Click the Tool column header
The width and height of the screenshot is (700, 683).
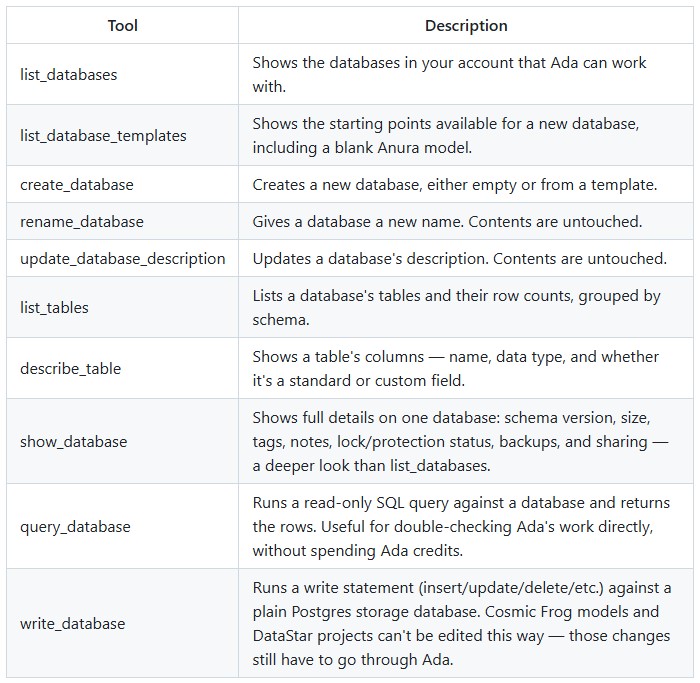coord(122,25)
